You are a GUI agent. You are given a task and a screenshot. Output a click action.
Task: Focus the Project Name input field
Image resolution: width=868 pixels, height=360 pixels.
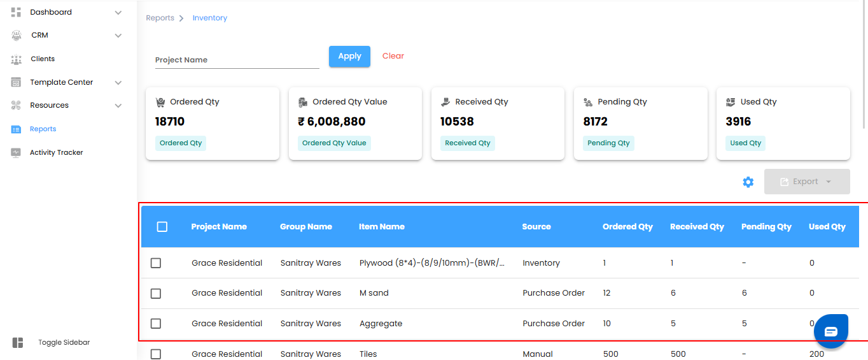pos(237,60)
